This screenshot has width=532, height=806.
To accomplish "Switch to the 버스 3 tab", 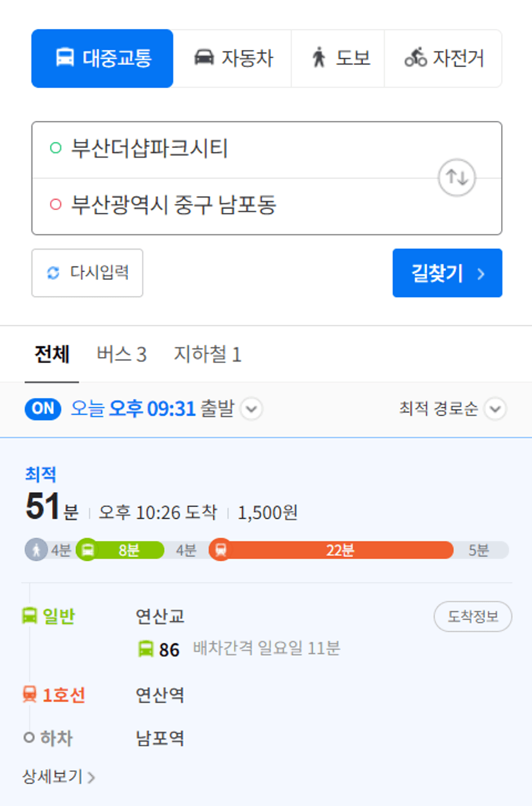I will [x=122, y=354].
